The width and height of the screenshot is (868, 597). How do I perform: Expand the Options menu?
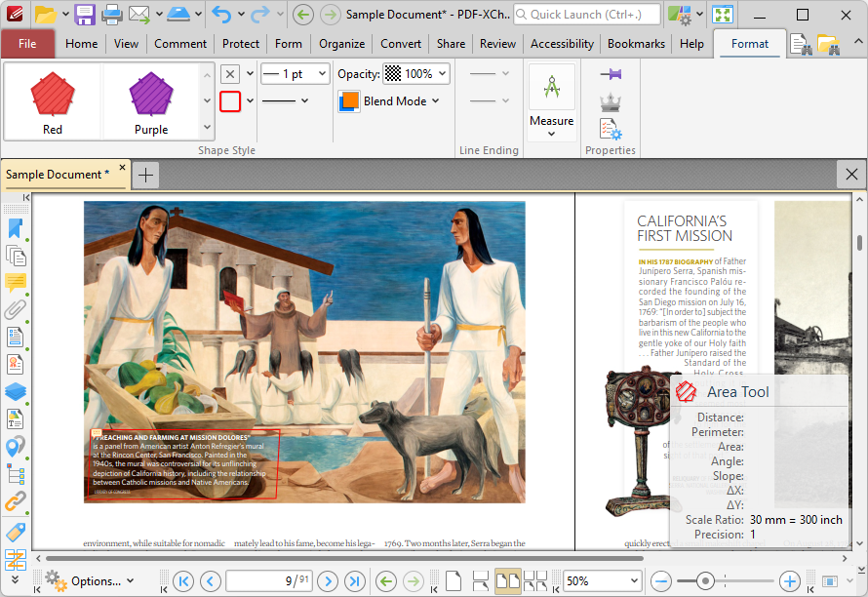pyautogui.click(x=90, y=581)
